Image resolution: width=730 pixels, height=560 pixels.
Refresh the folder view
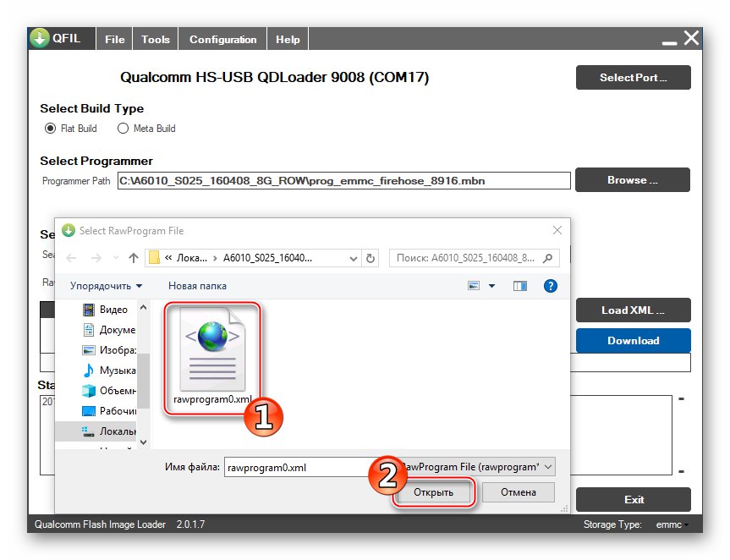pos(370,258)
